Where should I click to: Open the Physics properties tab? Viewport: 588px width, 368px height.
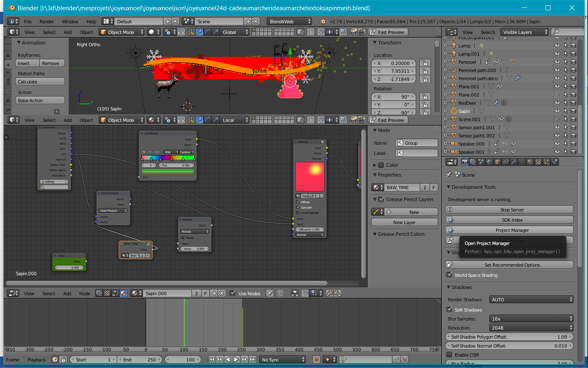click(x=555, y=162)
